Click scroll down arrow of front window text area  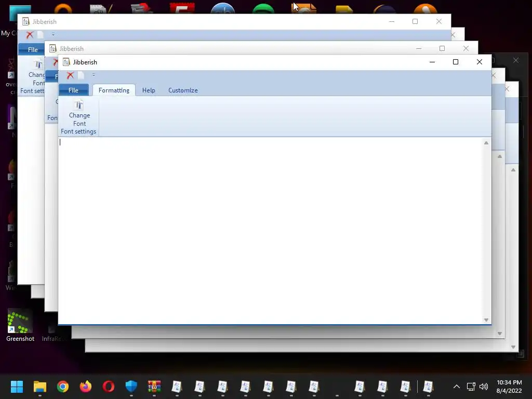[486, 320]
